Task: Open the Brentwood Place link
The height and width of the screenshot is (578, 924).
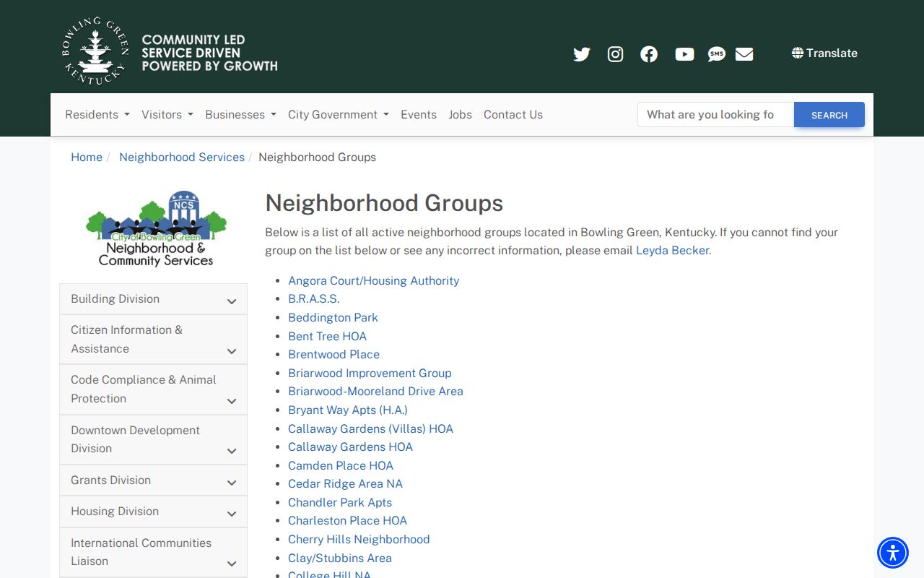Action: tap(334, 354)
